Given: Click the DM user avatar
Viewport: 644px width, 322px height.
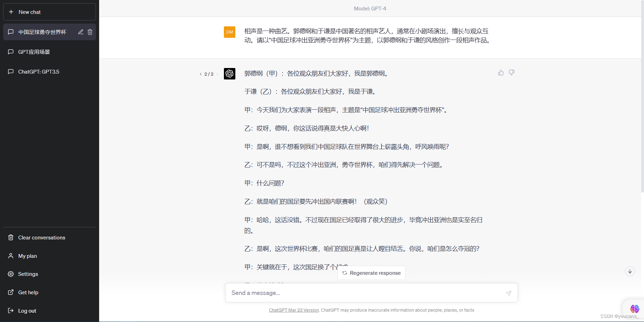Looking at the screenshot, I should [229, 32].
